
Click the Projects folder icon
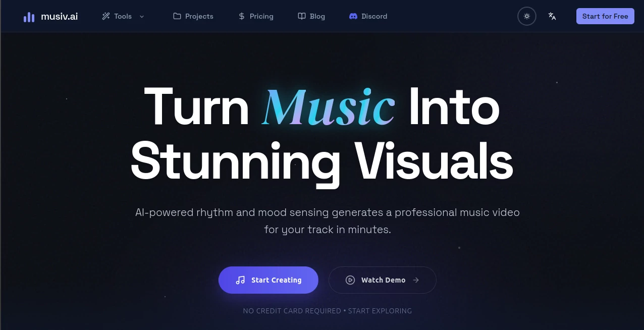pyautogui.click(x=177, y=16)
